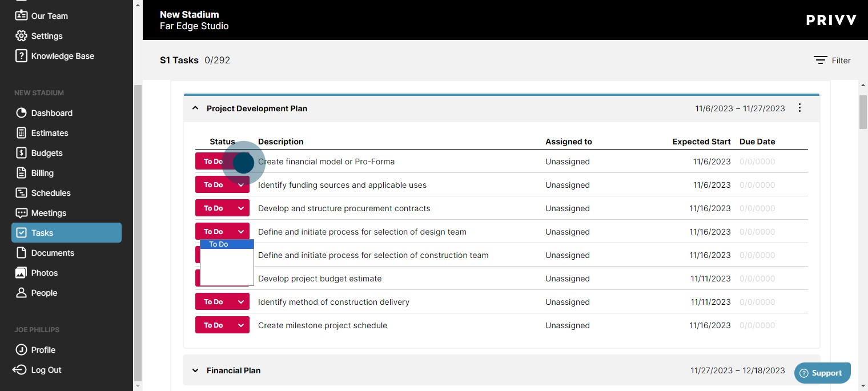Open status dropdown for Create milestone project schedule
Viewport: 868px width, 391px height.
tap(222, 325)
